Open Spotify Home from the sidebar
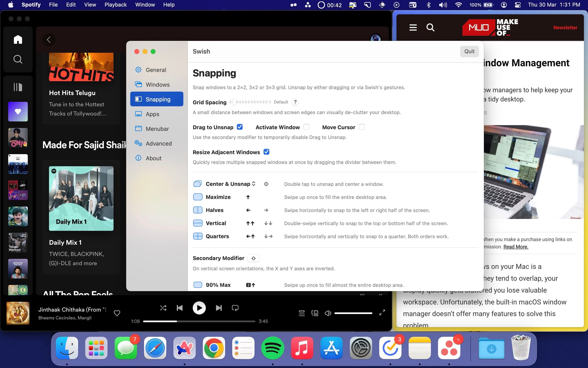The width and height of the screenshot is (588, 368). tap(18, 39)
